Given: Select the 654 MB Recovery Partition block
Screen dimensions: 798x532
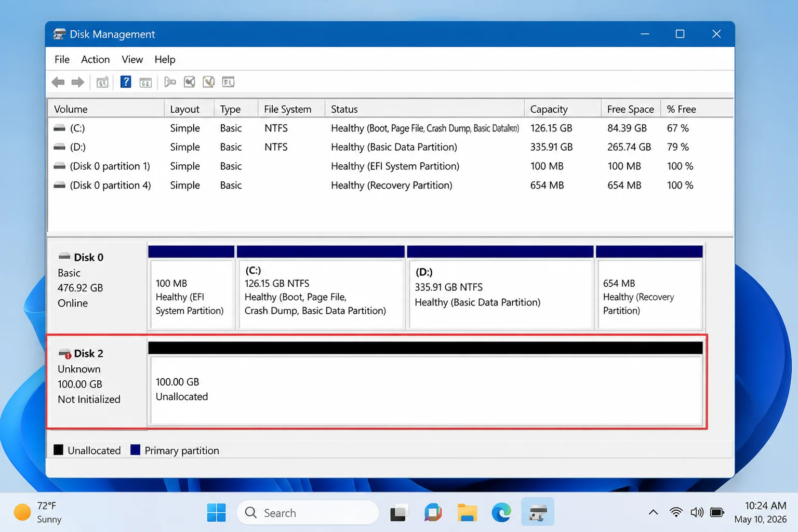Looking at the screenshot, I should (x=649, y=288).
